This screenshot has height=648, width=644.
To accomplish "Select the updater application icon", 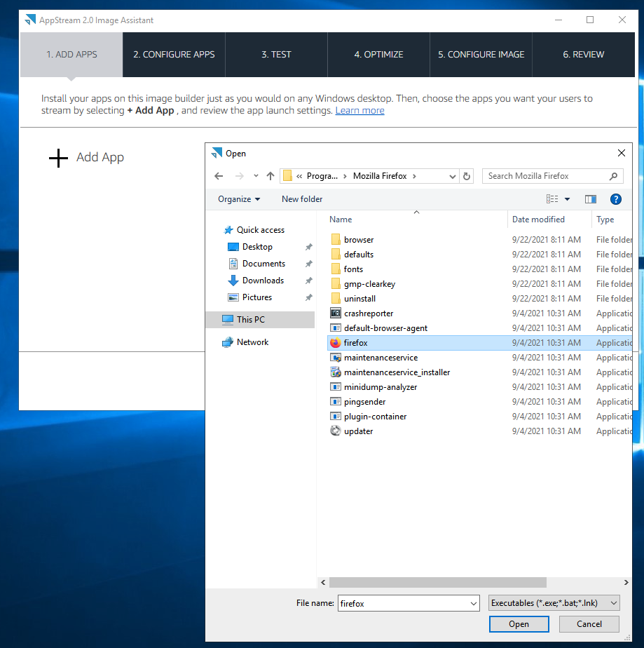I will 336,431.
